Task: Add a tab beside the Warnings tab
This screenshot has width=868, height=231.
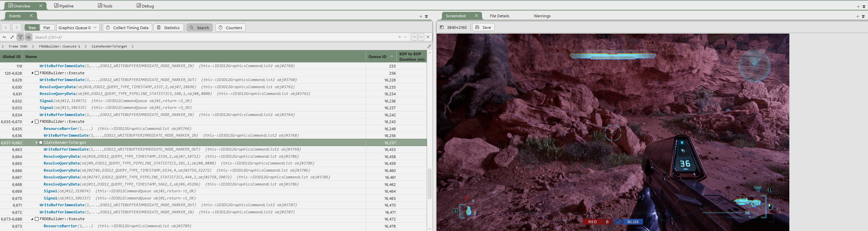Action: 857,16
